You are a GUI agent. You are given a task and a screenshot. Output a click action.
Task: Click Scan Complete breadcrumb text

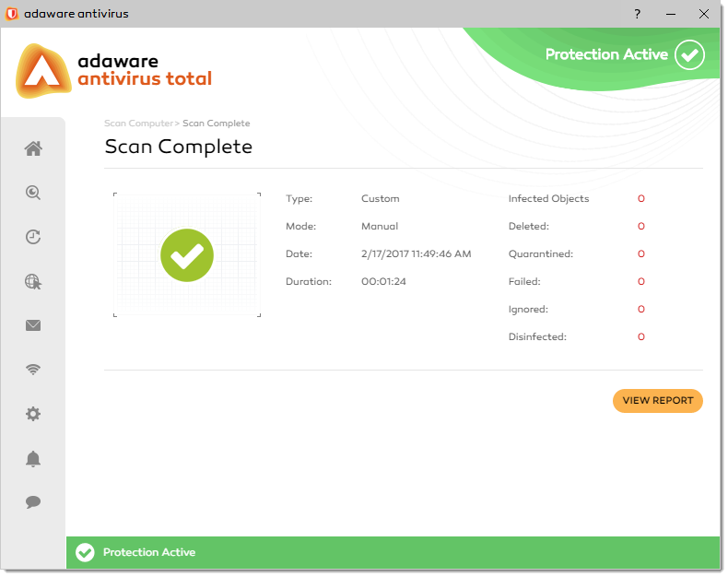pyautogui.click(x=216, y=124)
